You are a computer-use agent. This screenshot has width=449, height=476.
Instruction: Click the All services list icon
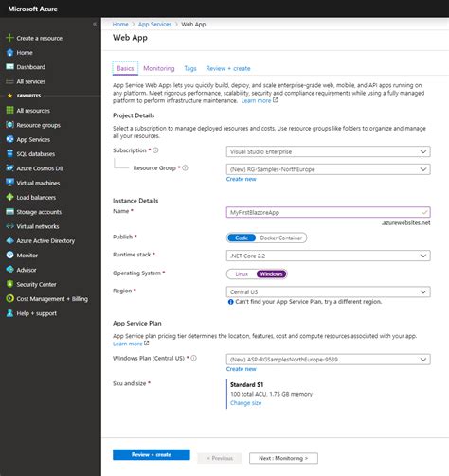9,81
